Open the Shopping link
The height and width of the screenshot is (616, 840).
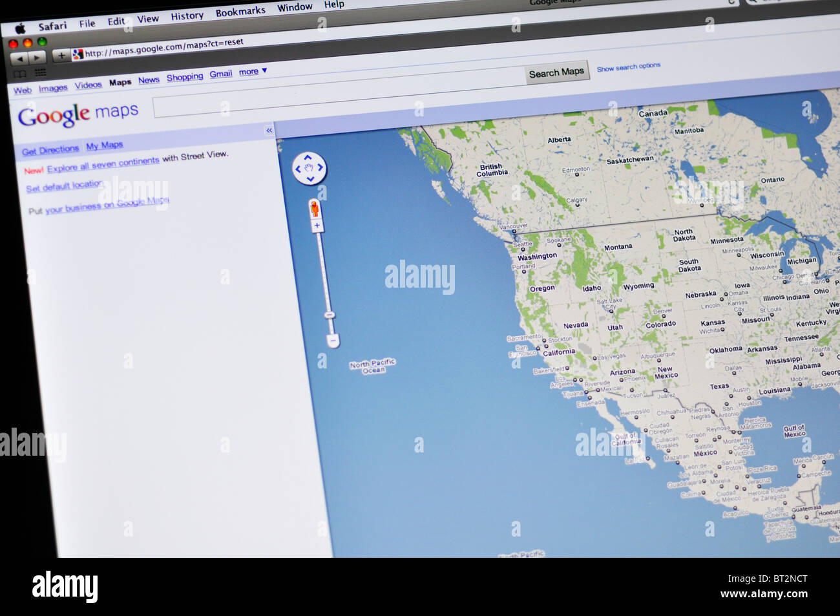pos(185,78)
